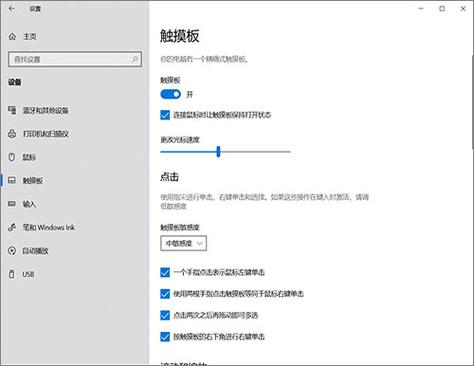Click the search magnifier icon
Image resolution: width=474 pixels, height=366 pixels.
[x=135, y=59]
